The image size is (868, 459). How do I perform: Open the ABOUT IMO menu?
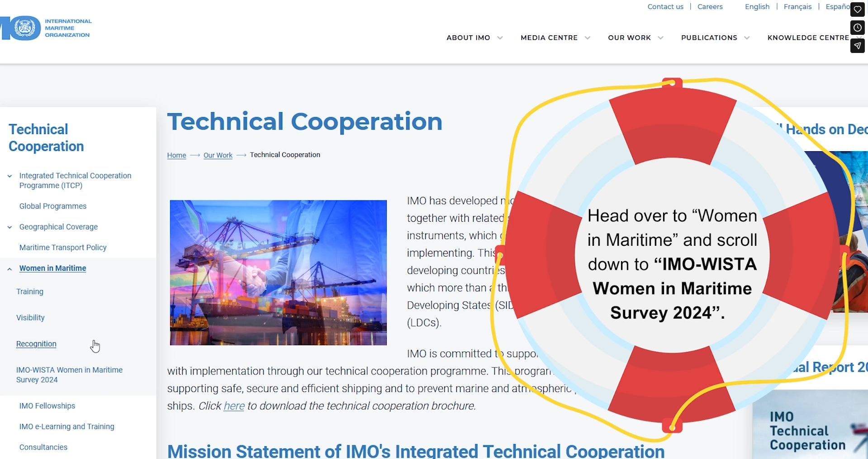pos(468,38)
